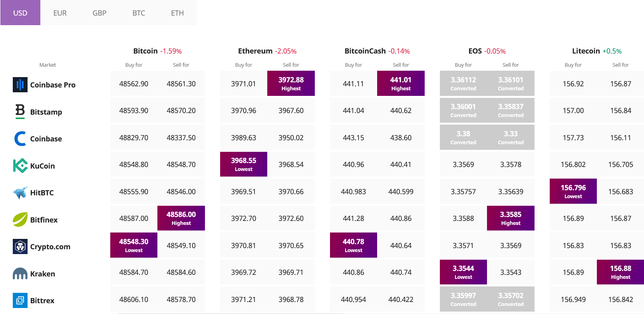Image resolution: width=644 pixels, height=314 pixels.
Task: Click the HitBTC logo icon
Action: 20,193
